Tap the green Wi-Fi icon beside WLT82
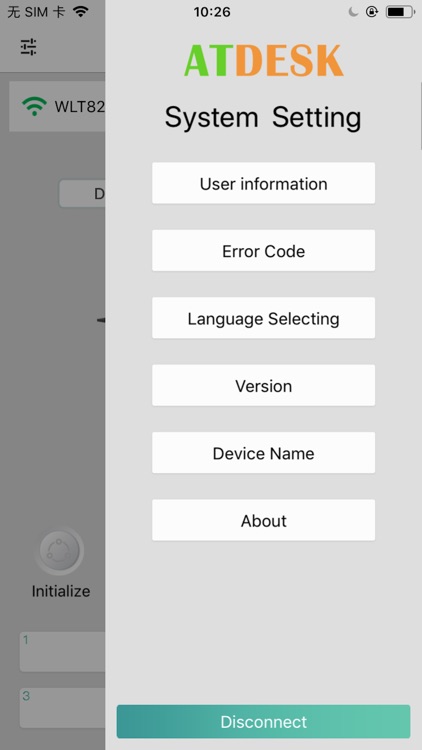 [x=34, y=106]
